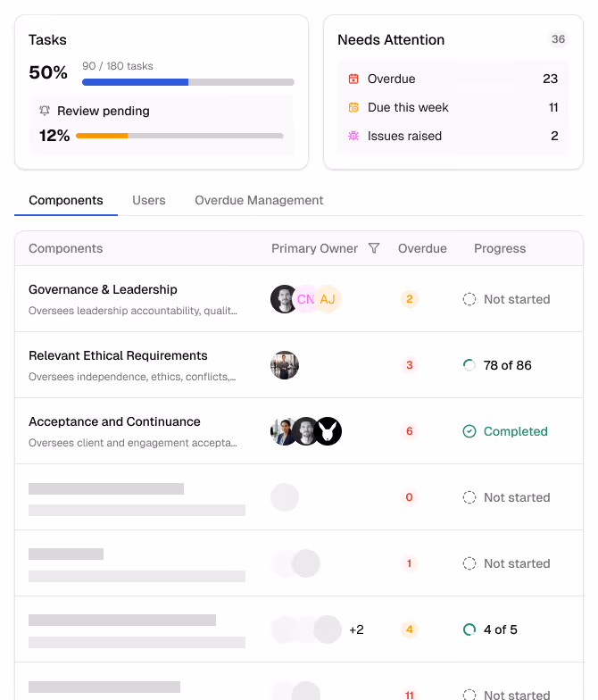This screenshot has width=598, height=700.
Task: Click 'Oversees client and engagement' description
Action: (x=132, y=443)
